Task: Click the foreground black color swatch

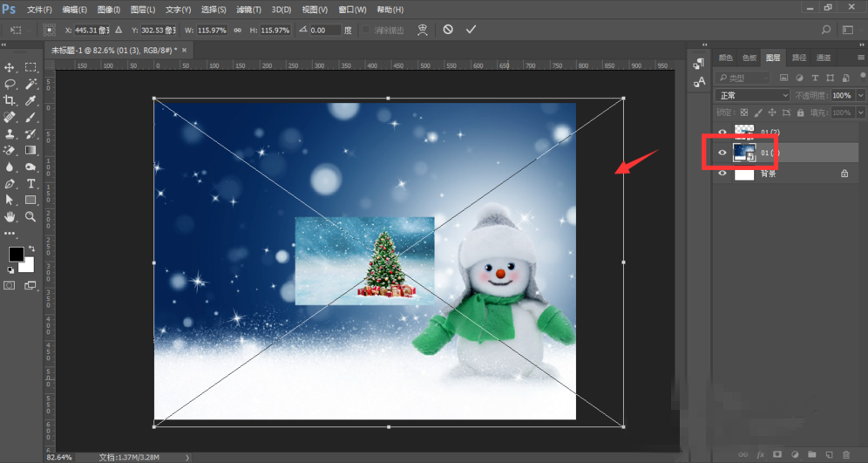Action: tap(16, 255)
